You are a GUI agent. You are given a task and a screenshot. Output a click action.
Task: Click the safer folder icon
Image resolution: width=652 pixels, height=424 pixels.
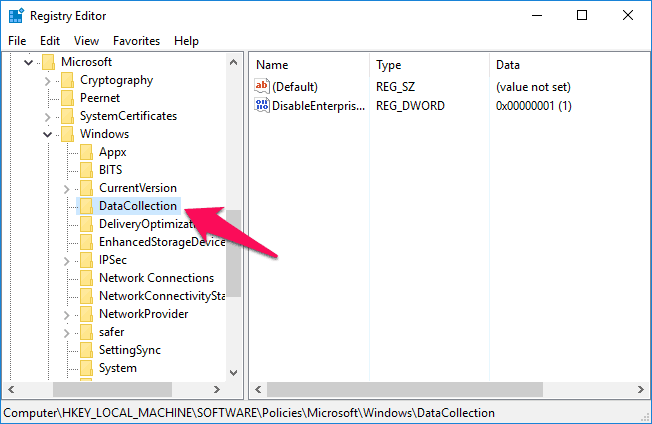point(86,332)
